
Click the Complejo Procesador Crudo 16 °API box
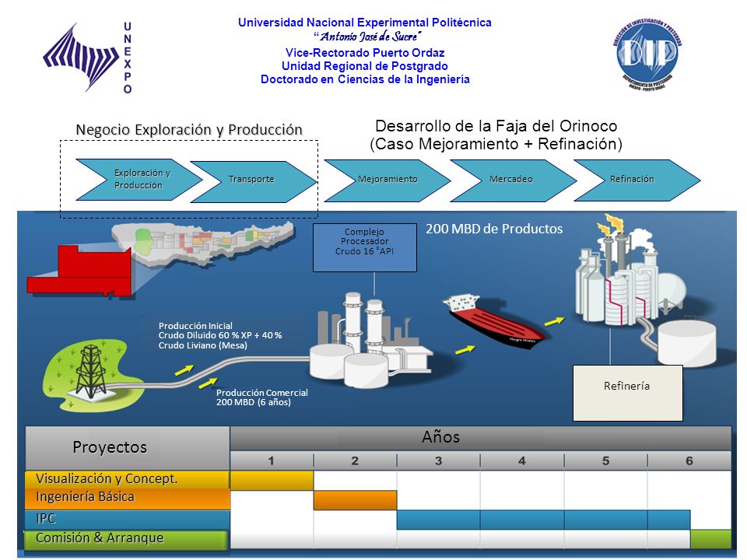coord(365,247)
